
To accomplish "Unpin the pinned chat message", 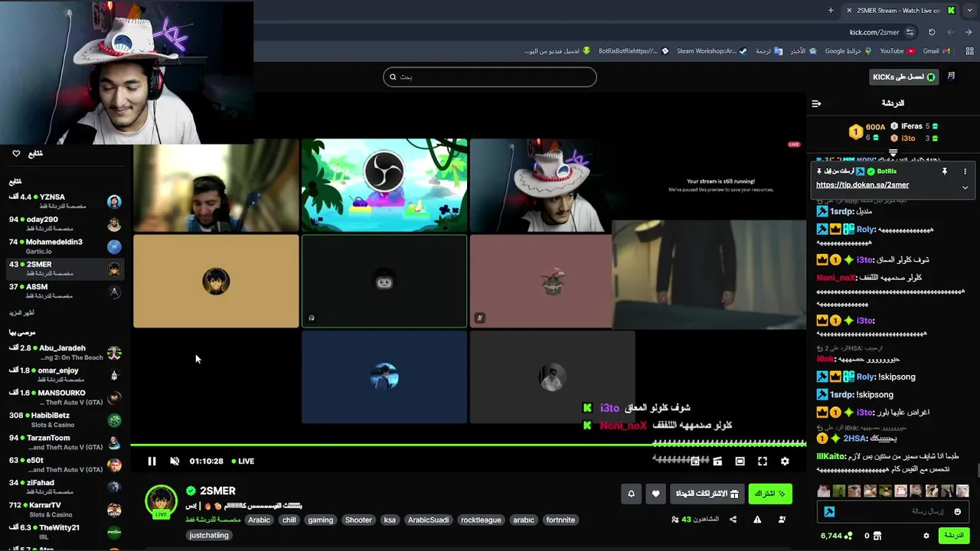I will pos(944,171).
